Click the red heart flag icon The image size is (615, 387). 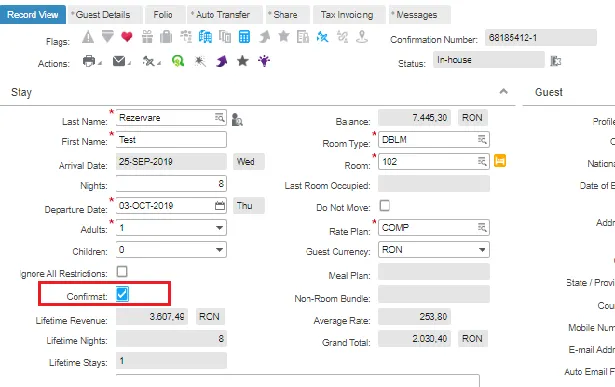coord(127,37)
